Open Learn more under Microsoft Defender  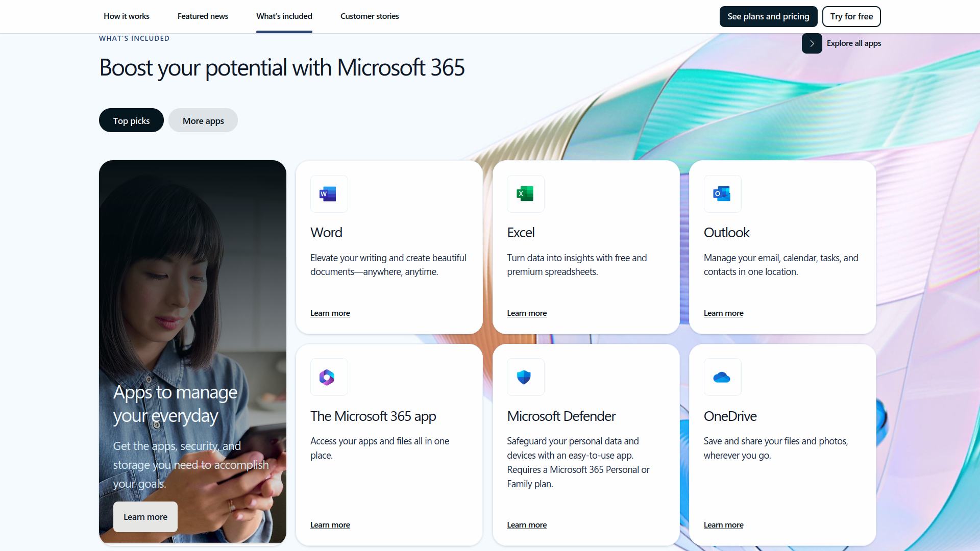click(x=527, y=525)
